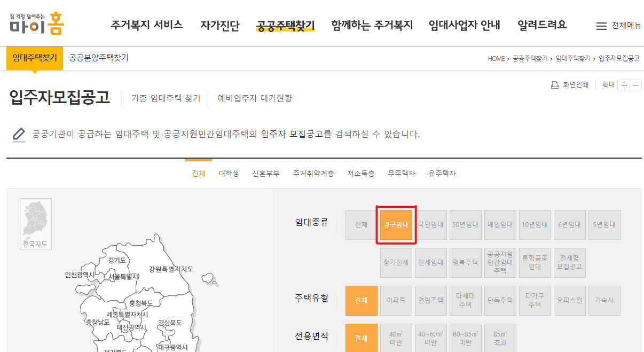Zoom out using the minus icon
Screen dimensions: 644x352
(637, 86)
